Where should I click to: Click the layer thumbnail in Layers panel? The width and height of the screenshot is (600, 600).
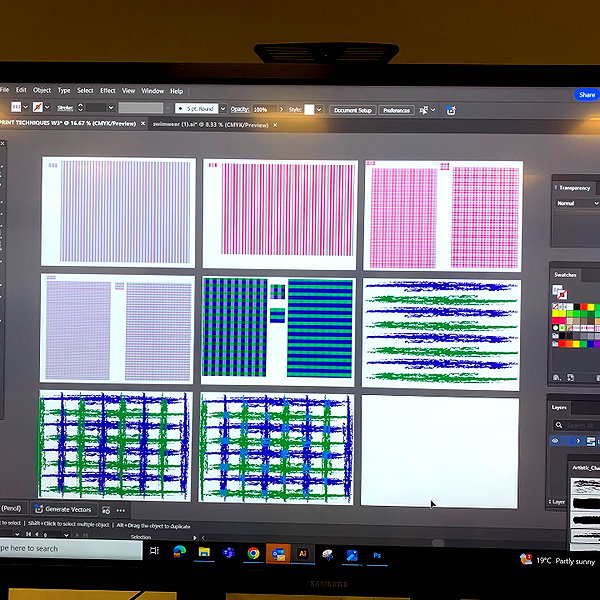coord(590,441)
